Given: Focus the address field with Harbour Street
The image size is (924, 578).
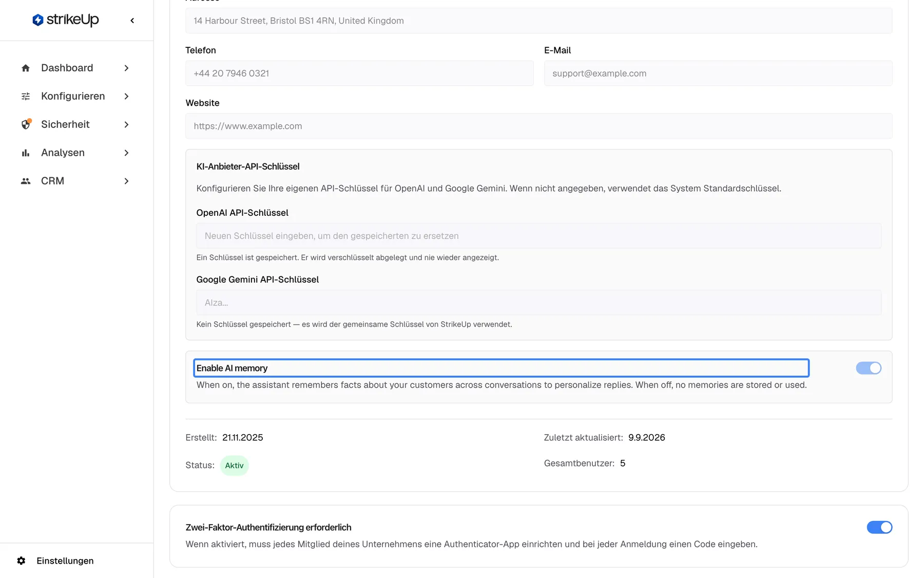Looking at the screenshot, I should coord(538,21).
